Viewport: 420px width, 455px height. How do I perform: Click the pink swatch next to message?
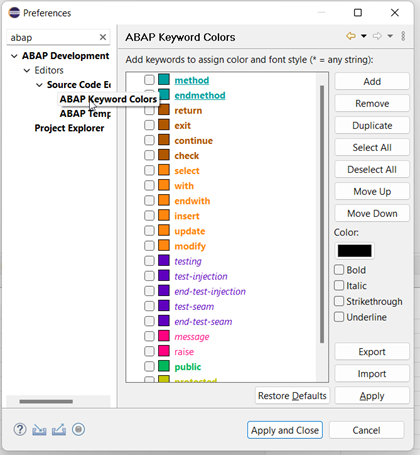pyautogui.click(x=164, y=336)
